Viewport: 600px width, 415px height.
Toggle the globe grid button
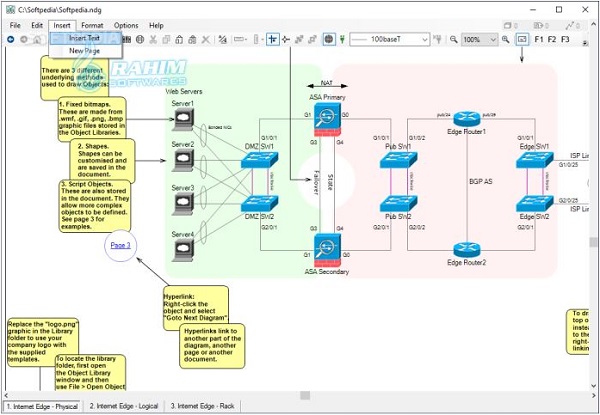coord(328,39)
